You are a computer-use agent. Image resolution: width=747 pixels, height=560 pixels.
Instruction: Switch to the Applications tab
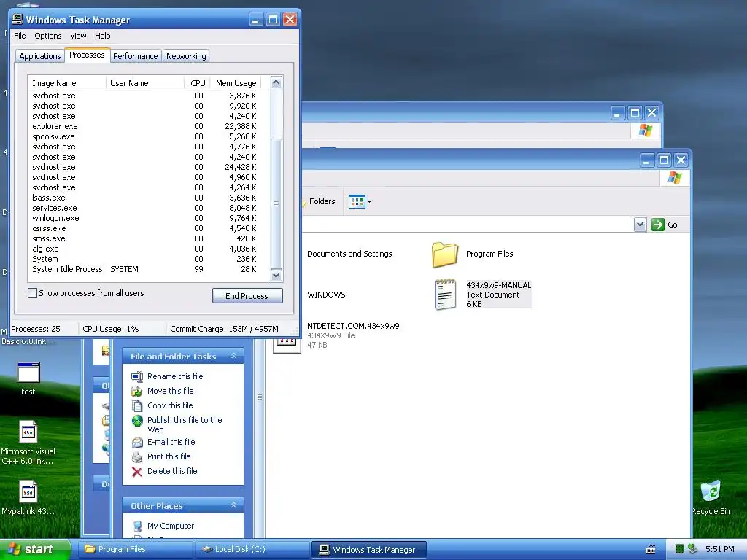40,56
